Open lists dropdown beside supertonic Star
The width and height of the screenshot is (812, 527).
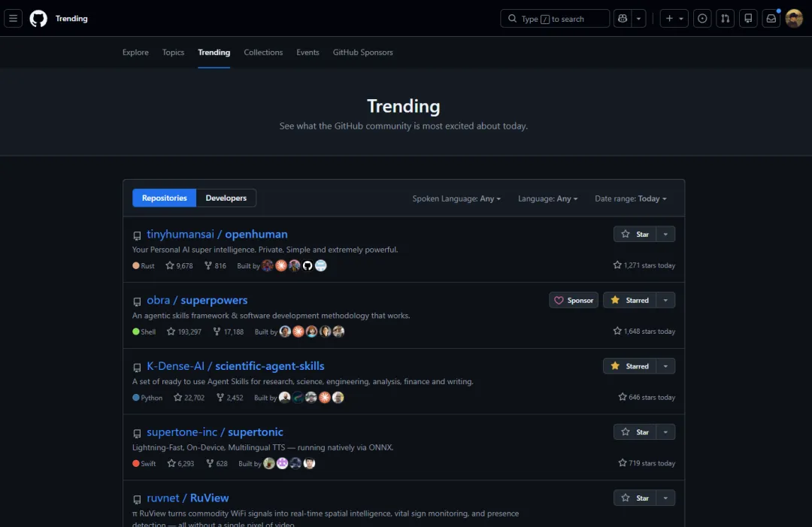[x=665, y=432]
